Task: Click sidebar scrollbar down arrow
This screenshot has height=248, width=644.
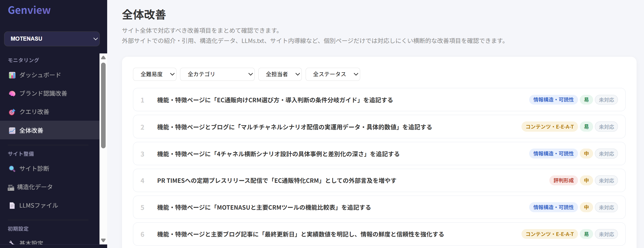Action: point(103,240)
